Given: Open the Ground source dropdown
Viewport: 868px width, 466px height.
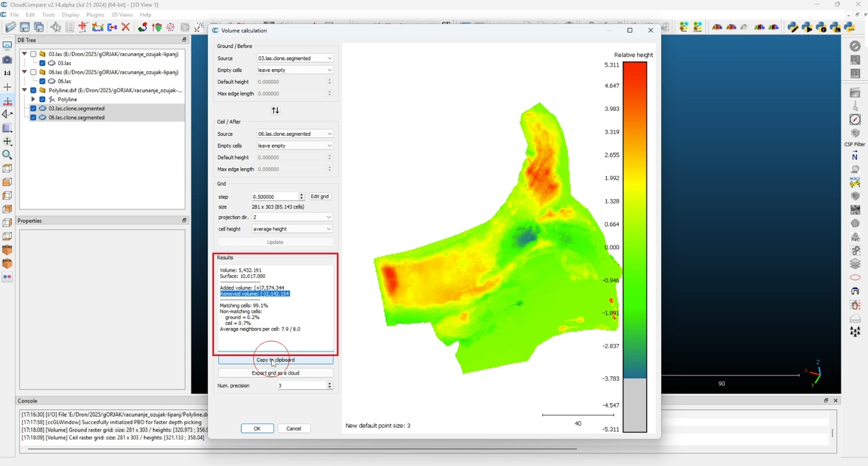Looking at the screenshot, I should pos(295,58).
